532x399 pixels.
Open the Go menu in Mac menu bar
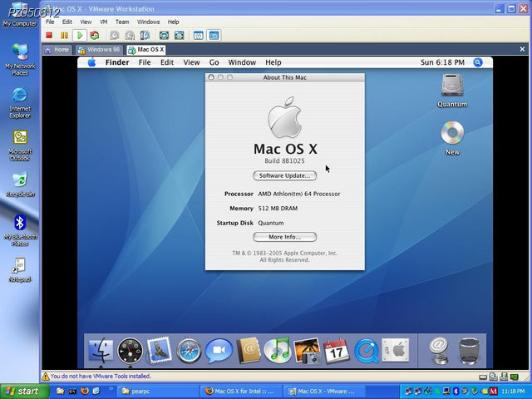click(214, 62)
